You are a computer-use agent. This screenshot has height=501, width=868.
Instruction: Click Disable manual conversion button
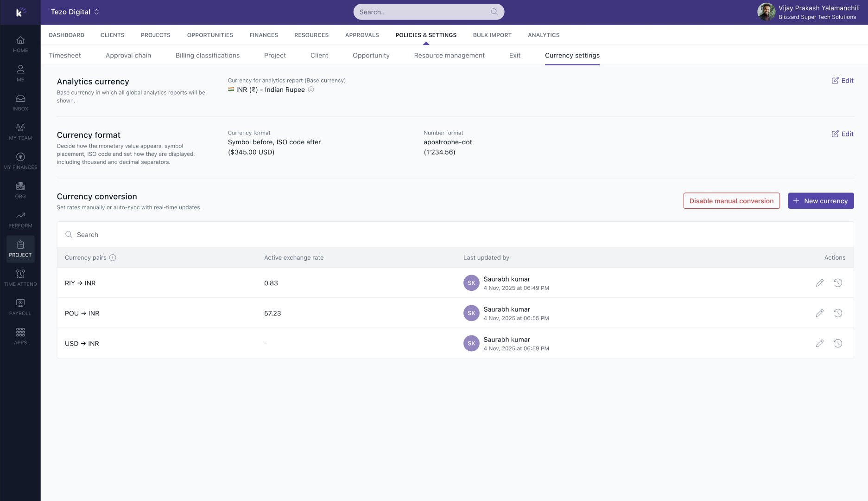click(731, 201)
